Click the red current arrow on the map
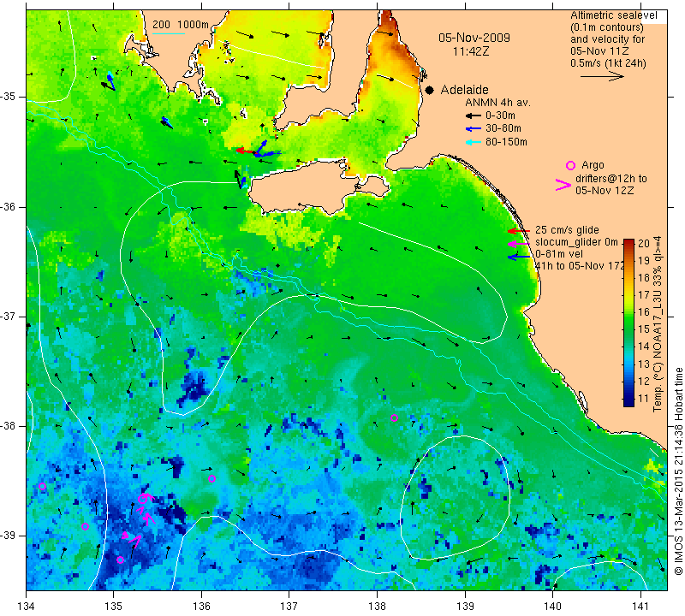Image resolution: width=685 pixels, height=616 pixels. click(245, 151)
